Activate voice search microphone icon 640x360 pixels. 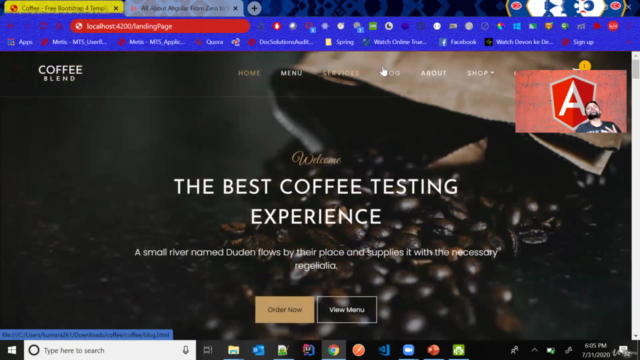186,350
